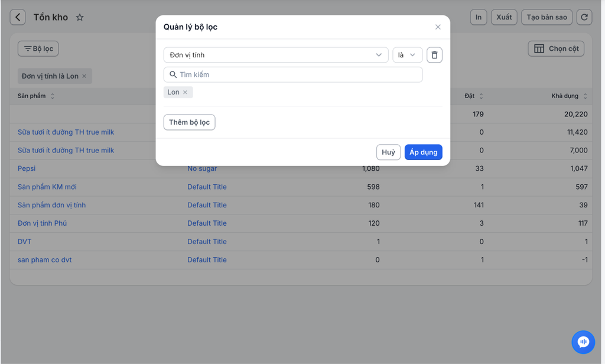Click the back arrow next to Tồn kho
The width and height of the screenshot is (605, 364).
click(18, 17)
